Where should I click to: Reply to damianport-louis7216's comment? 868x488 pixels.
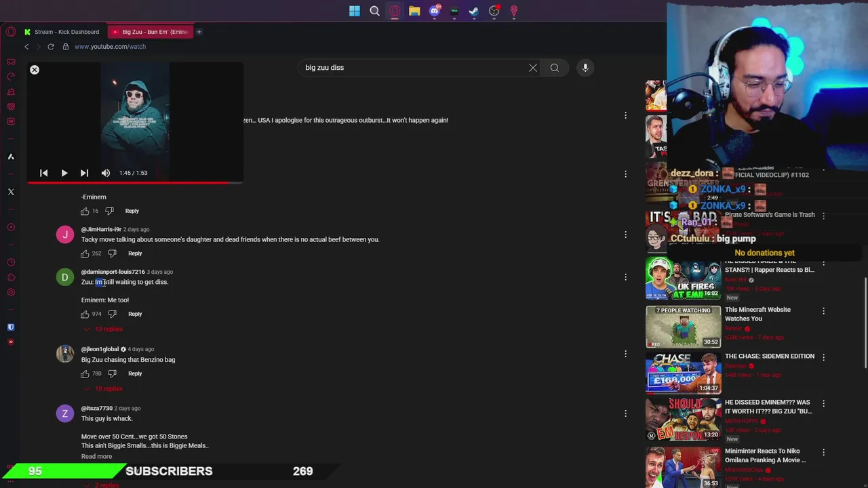coord(135,314)
